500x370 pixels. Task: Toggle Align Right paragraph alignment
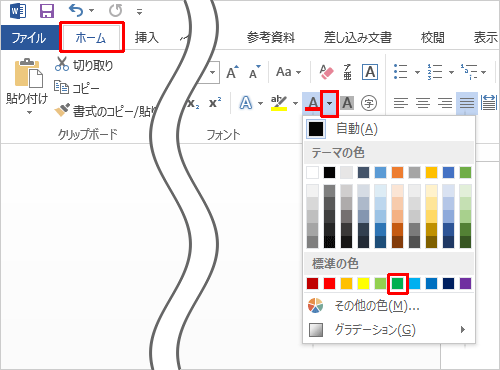pyautogui.click(x=445, y=103)
